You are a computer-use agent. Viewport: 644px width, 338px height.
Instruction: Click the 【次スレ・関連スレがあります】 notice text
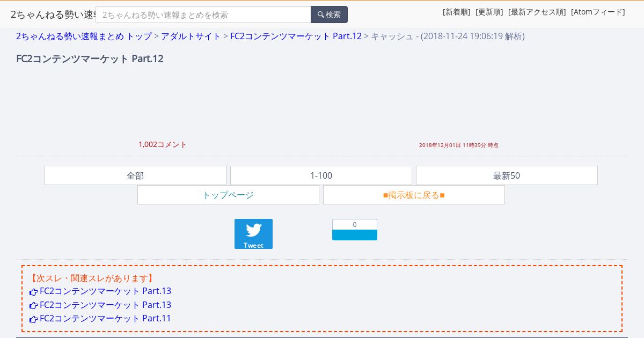(92, 278)
